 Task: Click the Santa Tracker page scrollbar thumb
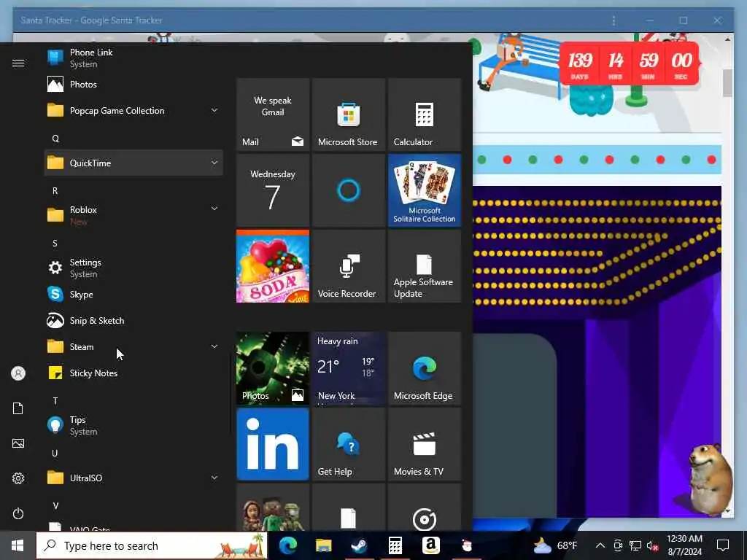[x=727, y=83]
